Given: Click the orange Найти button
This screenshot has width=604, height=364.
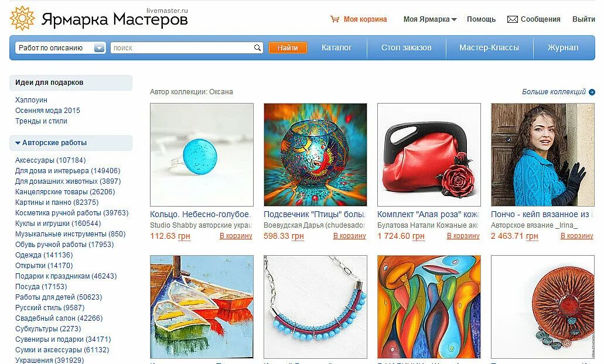Looking at the screenshot, I should point(288,48).
